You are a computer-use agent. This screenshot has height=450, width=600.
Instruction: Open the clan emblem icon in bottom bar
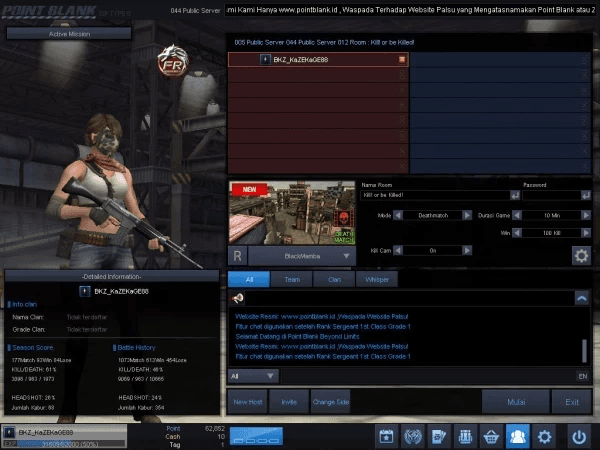412,436
